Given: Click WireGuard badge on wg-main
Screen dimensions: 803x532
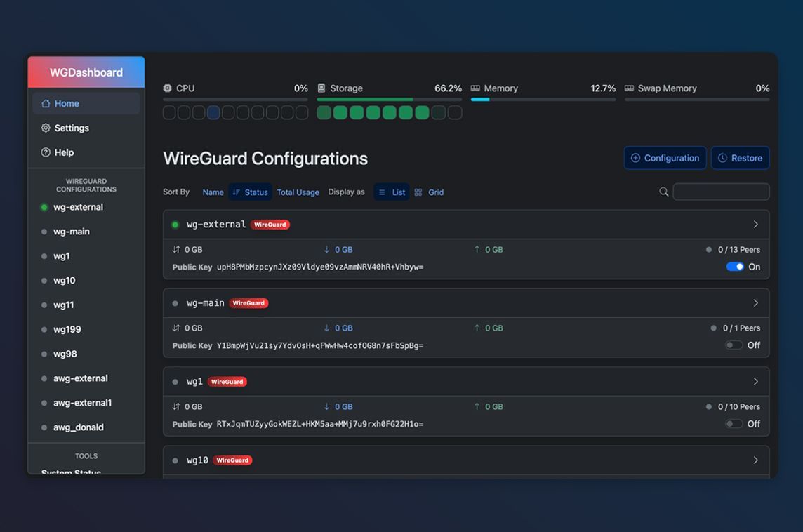Looking at the screenshot, I should click(248, 303).
